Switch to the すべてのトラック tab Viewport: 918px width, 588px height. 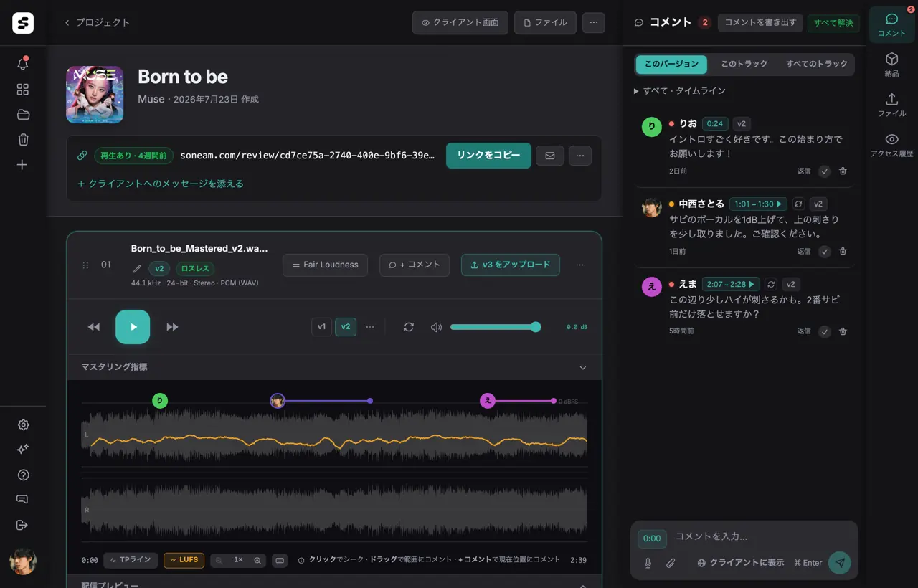(x=817, y=65)
